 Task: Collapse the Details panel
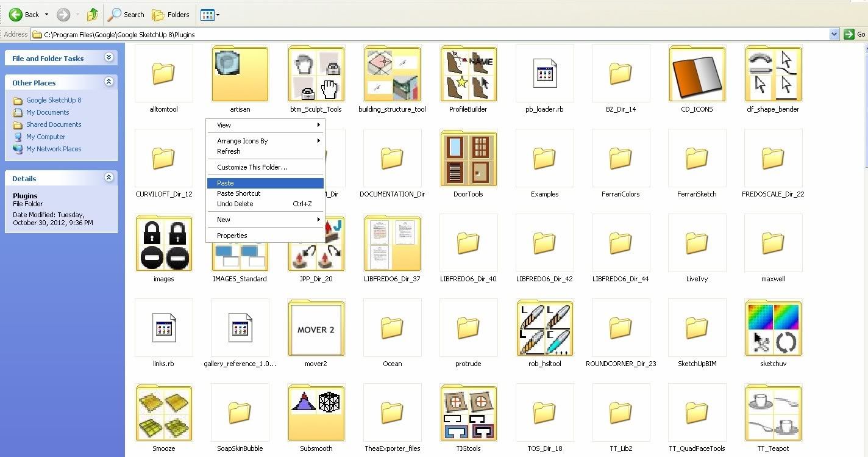coord(108,178)
